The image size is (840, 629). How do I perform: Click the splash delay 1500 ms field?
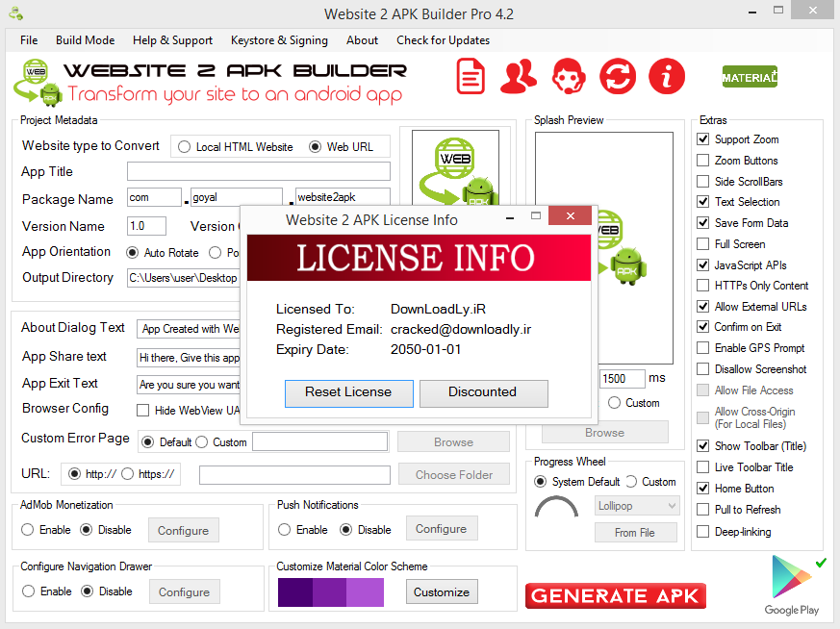(624, 378)
